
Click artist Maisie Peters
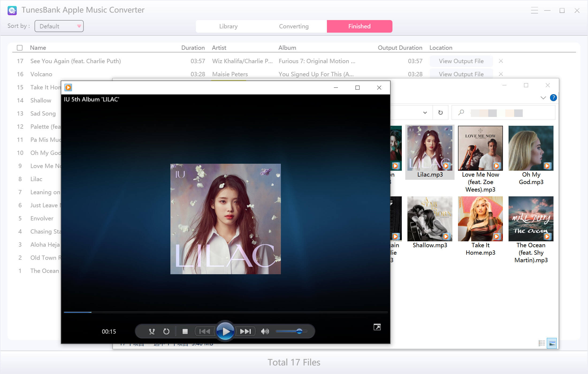pyautogui.click(x=230, y=74)
